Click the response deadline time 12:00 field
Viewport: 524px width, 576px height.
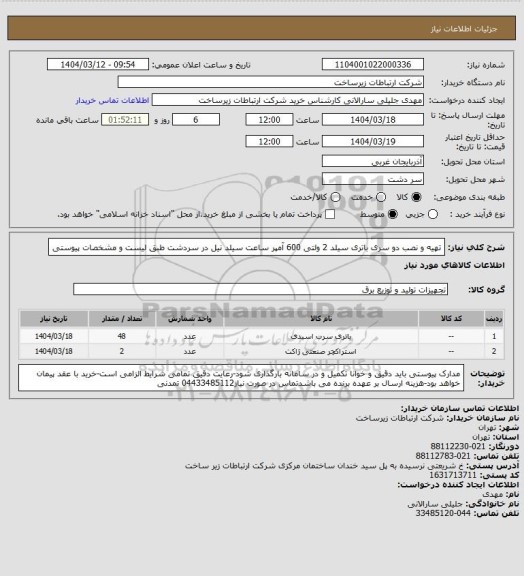pyautogui.click(x=269, y=120)
